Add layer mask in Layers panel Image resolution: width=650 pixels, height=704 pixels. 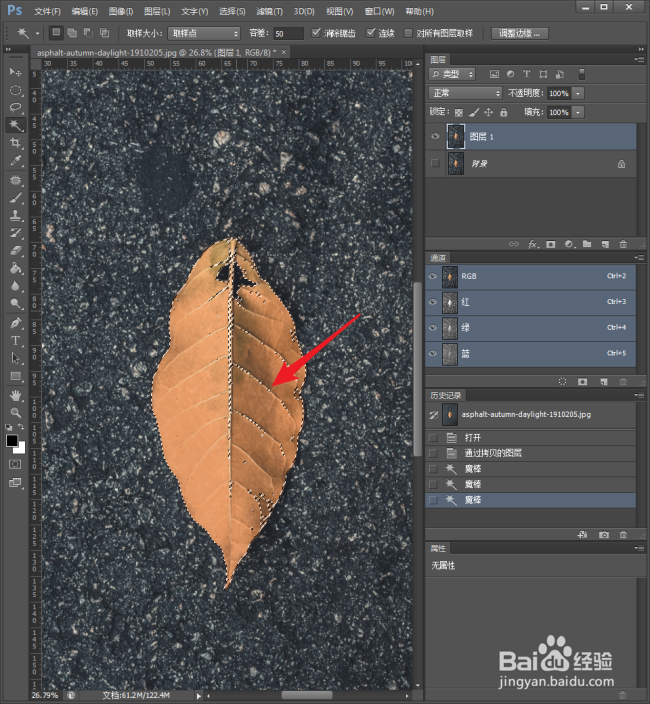(x=551, y=244)
